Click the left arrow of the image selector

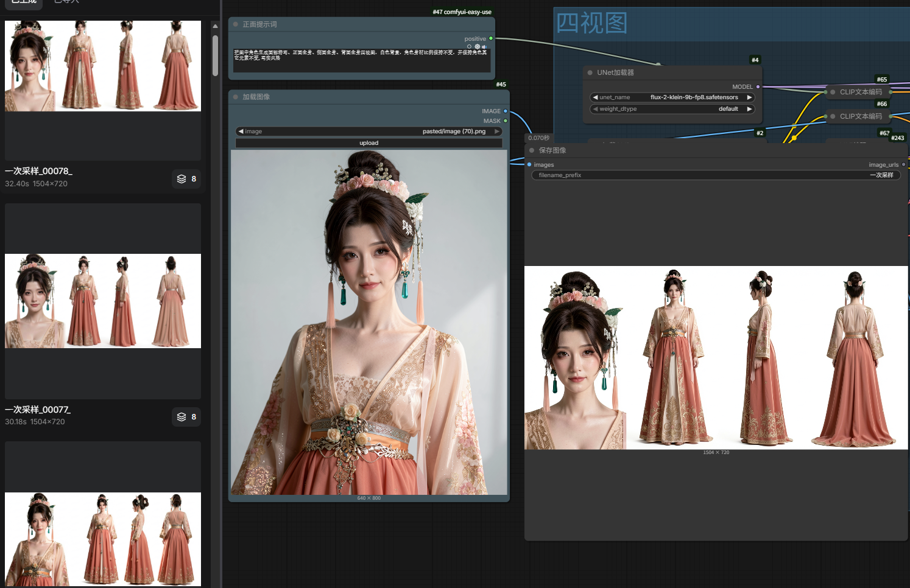[241, 131]
